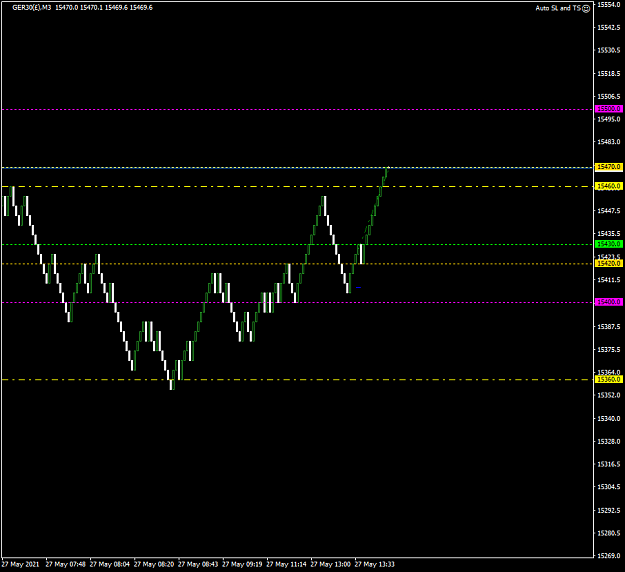This screenshot has width=625, height=572.
Task: Click the '27 May 08:04' time label
Action: tap(110, 564)
